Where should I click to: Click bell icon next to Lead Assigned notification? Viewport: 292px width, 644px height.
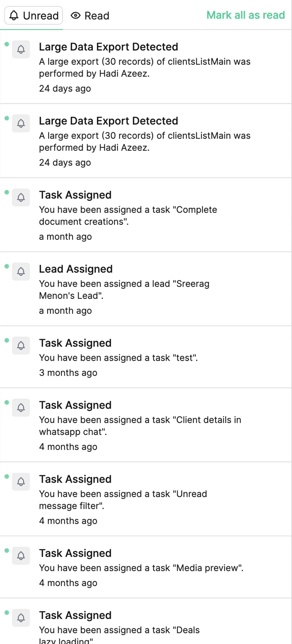(x=21, y=271)
